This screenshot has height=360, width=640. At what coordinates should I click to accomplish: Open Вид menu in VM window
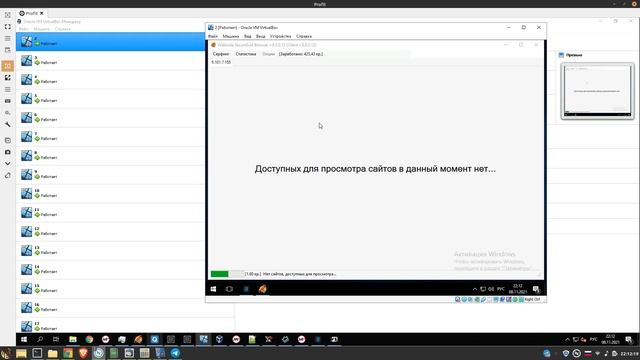coord(247,36)
